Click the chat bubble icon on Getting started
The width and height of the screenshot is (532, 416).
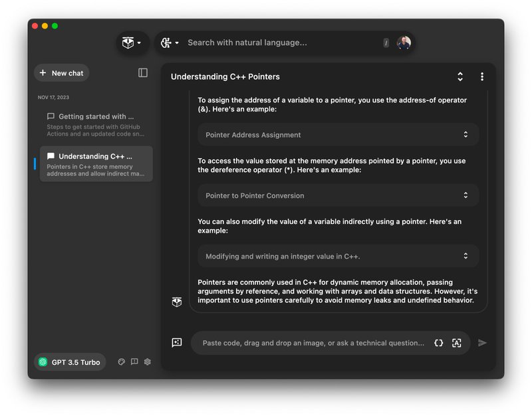[51, 116]
